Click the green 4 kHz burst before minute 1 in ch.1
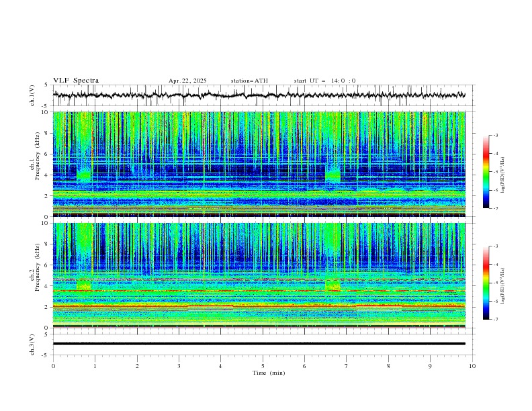The image size is (532, 411). pyautogui.click(x=84, y=175)
